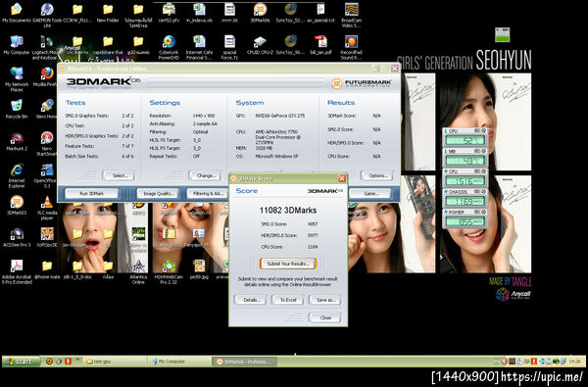
Task: Launch VLC media player shortcut
Action: (x=47, y=208)
